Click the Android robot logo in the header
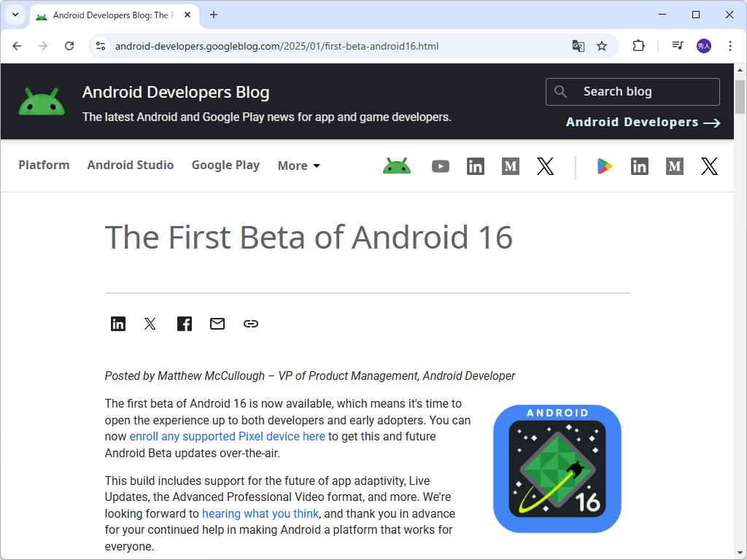Image resolution: width=747 pixels, height=560 pixels. click(42, 101)
